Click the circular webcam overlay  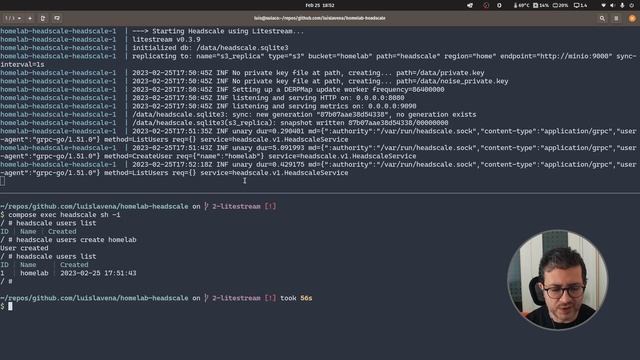[558, 280]
